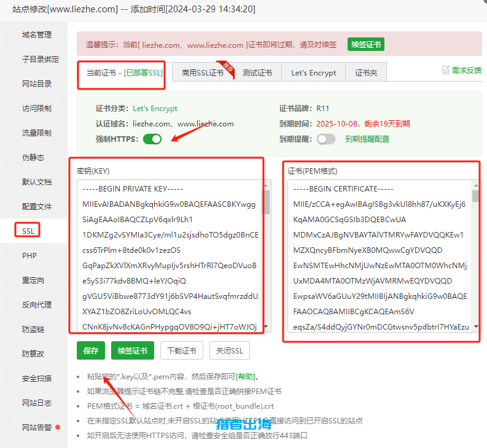Select SSL in the sidebar
The image size is (487, 448).
point(28,231)
